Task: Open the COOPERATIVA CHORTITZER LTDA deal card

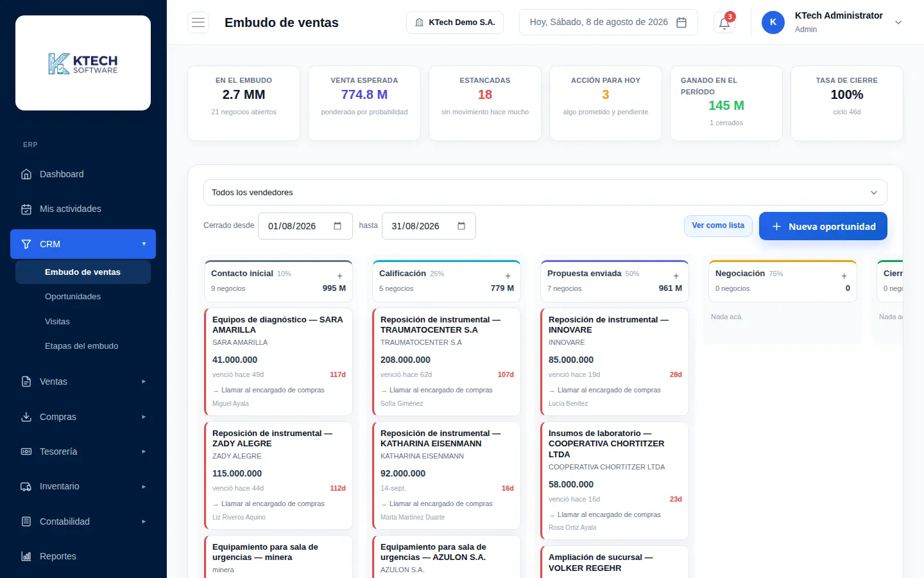Action: pyautogui.click(x=615, y=480)
